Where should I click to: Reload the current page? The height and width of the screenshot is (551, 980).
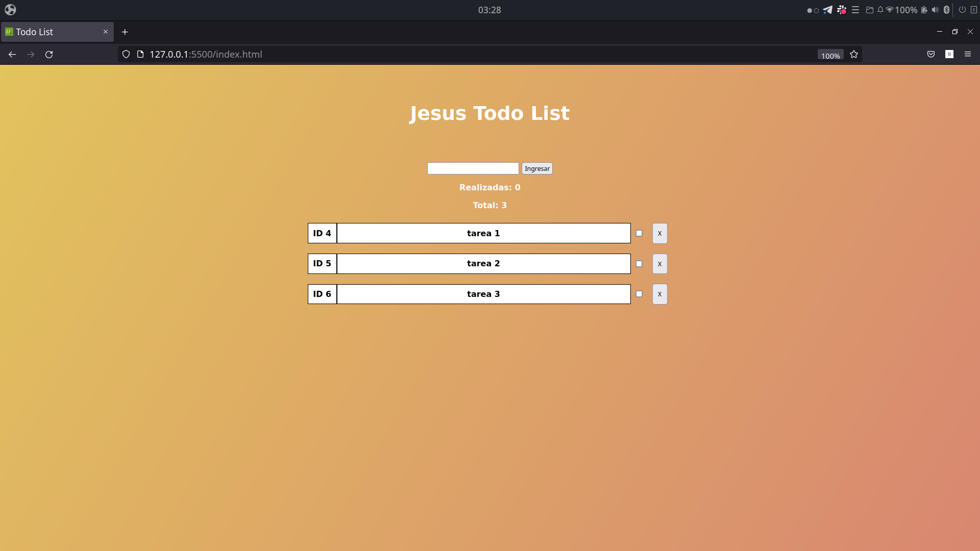tap(49, 55)
